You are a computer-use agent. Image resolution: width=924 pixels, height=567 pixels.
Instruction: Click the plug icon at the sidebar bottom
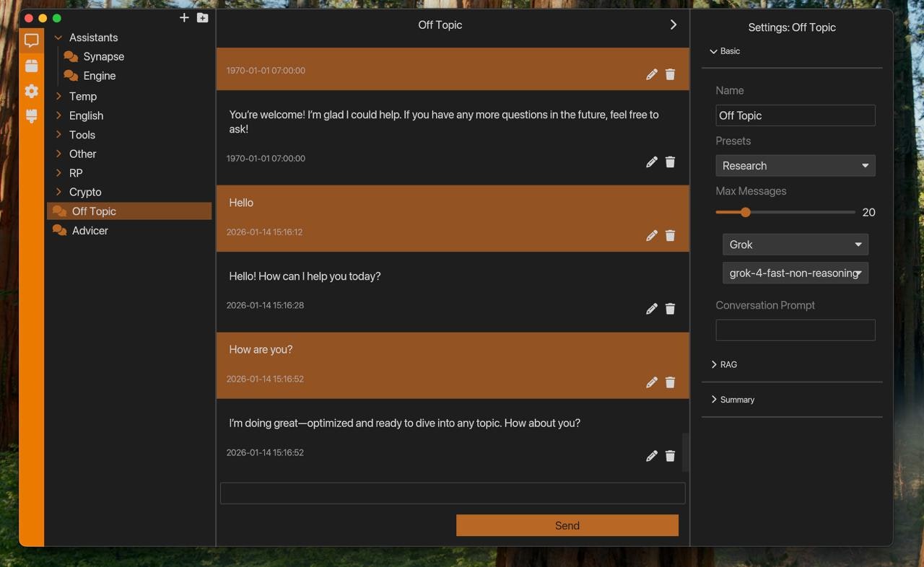click(31, 116)
